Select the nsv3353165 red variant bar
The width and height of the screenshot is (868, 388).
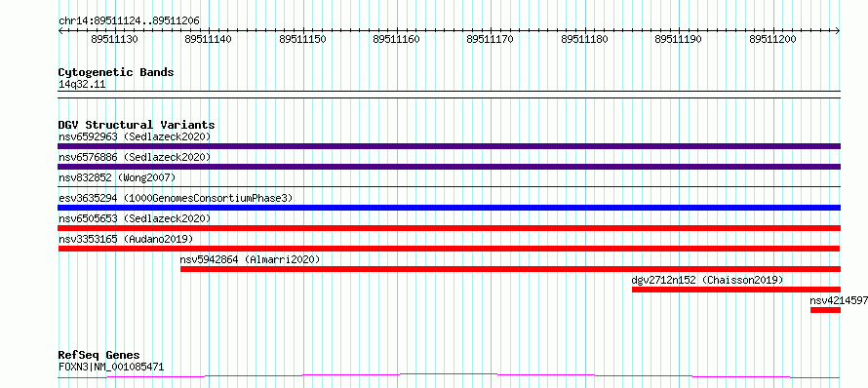coord(449,249)
